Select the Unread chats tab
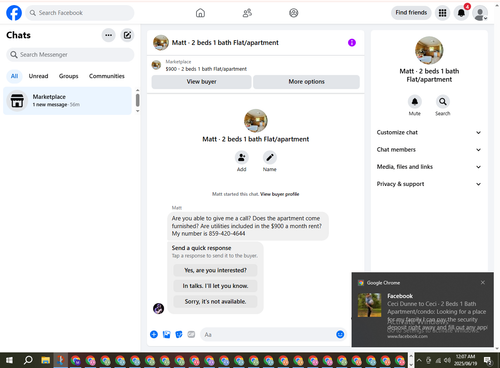Image resolution: width=500 pixels, height=368 pixels. [38, 76]
